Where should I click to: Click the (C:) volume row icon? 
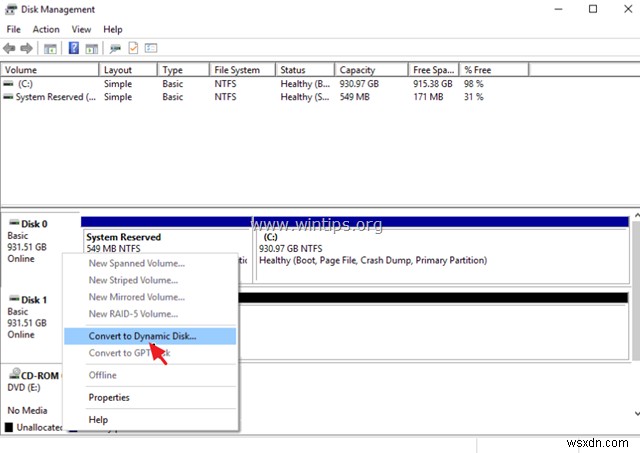click(x=8, y=83)
